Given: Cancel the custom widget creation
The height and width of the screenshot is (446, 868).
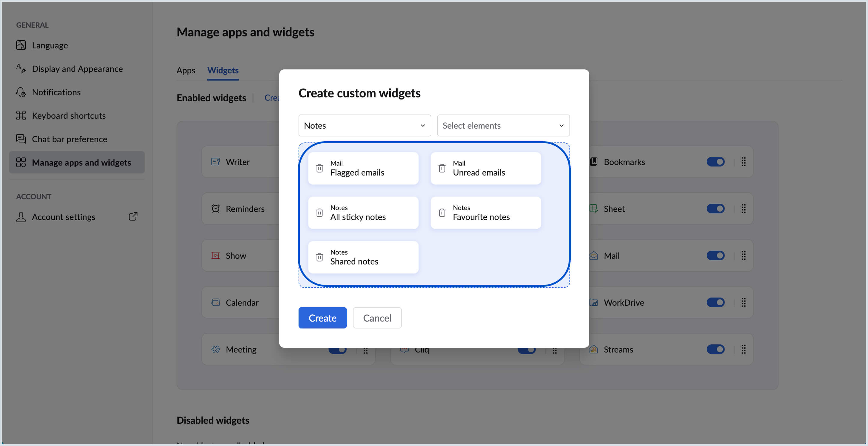Looking at the screenshot, I should [x=377, y=318].
